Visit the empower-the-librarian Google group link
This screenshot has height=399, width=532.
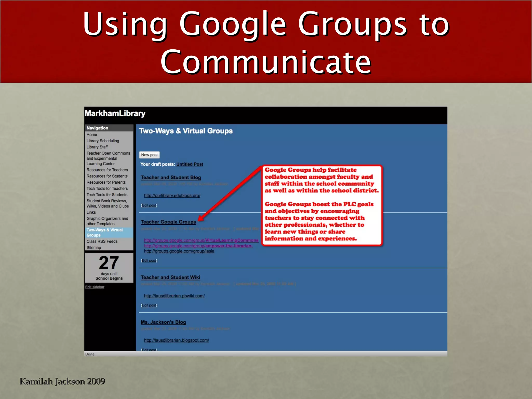[x=198, y=246]
